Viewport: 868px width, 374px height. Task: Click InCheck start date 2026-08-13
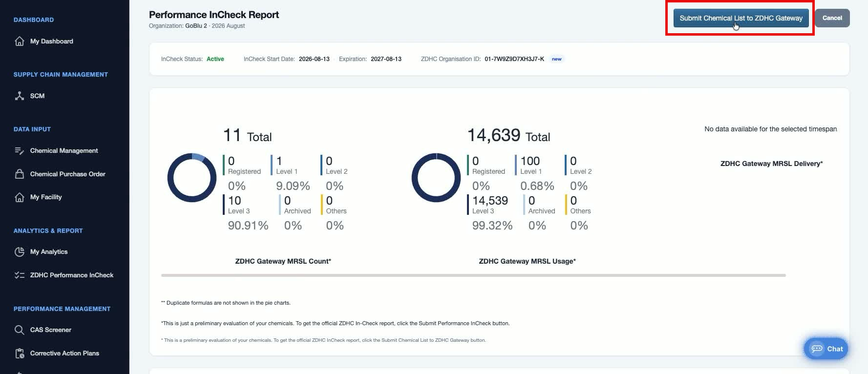(314, 59)
